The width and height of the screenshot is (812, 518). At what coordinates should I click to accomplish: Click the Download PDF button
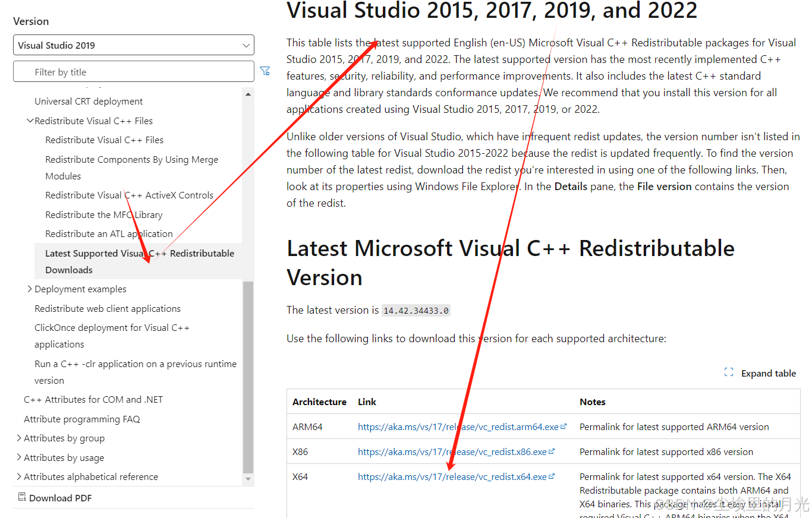click(x=55, y=498)
